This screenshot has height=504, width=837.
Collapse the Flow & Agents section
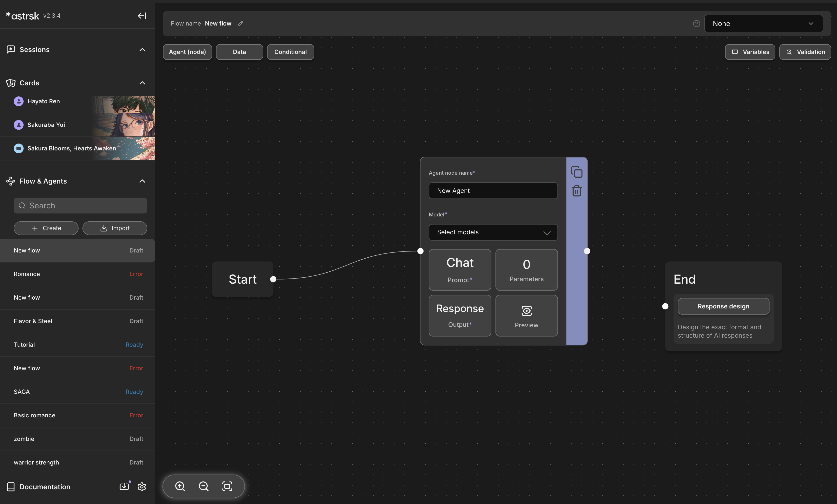[x=142, y=181]
